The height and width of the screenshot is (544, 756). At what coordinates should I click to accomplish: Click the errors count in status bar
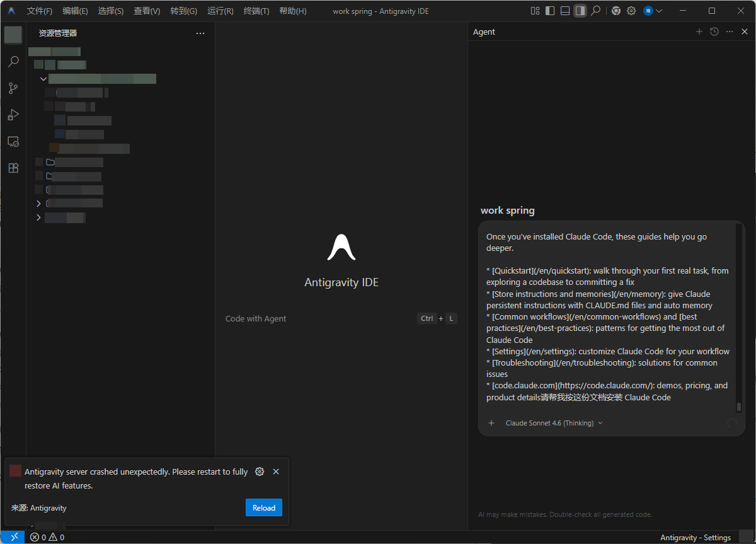click(38, 538)
